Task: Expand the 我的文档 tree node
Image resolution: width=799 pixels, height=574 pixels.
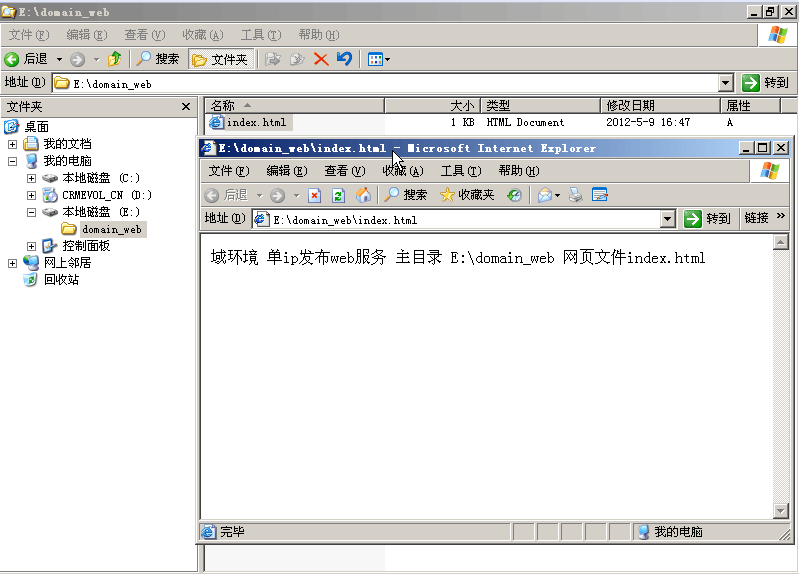Action: pyautogui.click(x=13, y=144)
